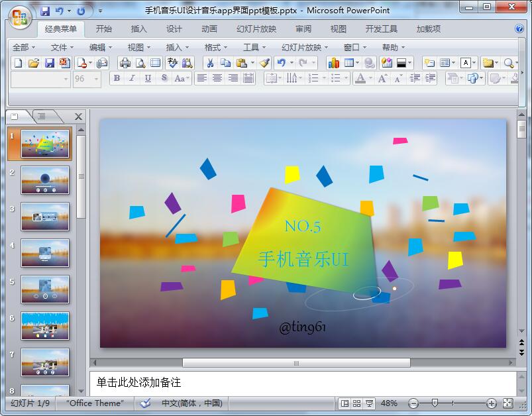Align text right
Viewport: 532px width, 416px height.
coord(233,78)
